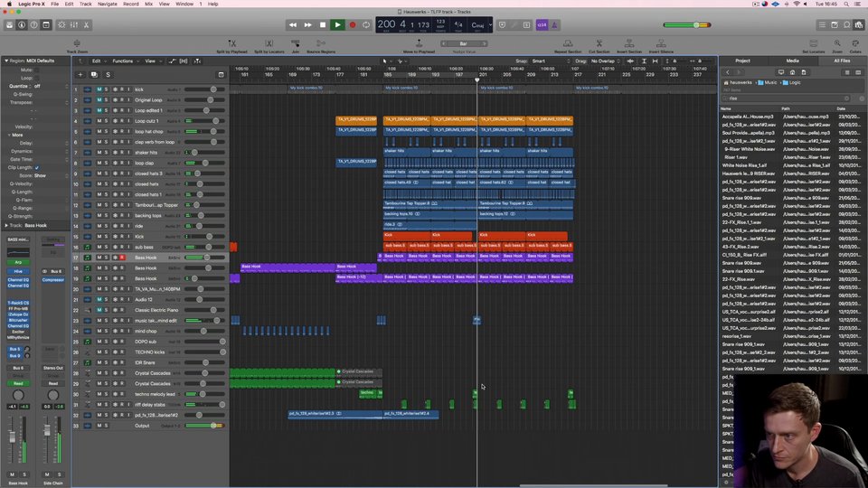Image resolution: width=868 pixels, height=488 pixels.
Task: Click the add track plus button
Action: click(x=80, y=75)
